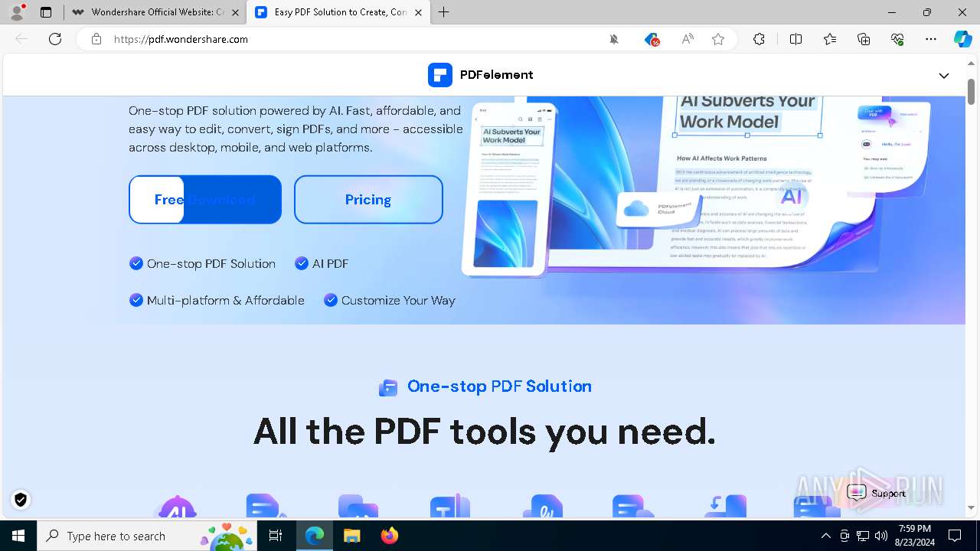Select the text edit T icon in tools row
This screenshot has height=551, width=980.
coord(449,507)
